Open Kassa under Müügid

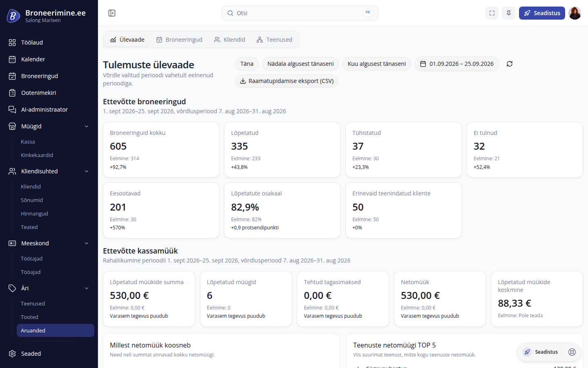56,142
